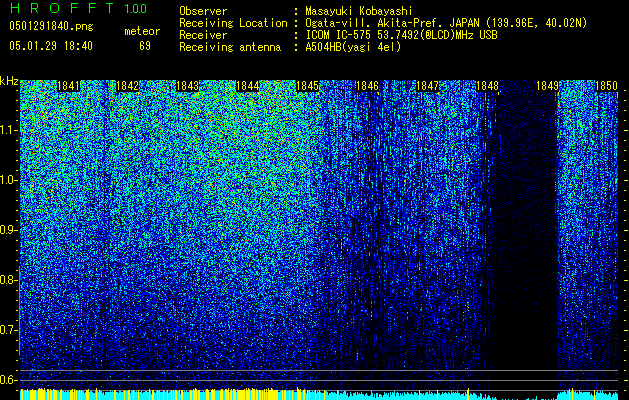Click the Receiving Location label
Screen dimensions: 629x400
(x=233, y=23)
